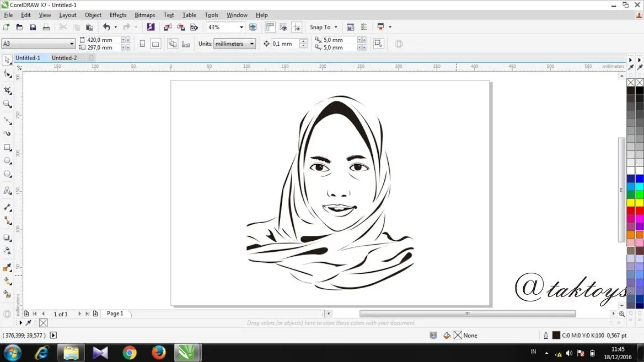Activate the Zoom tool in the toolbox
644x362 pixels.
pyautogui.click(x=7, y=104)
